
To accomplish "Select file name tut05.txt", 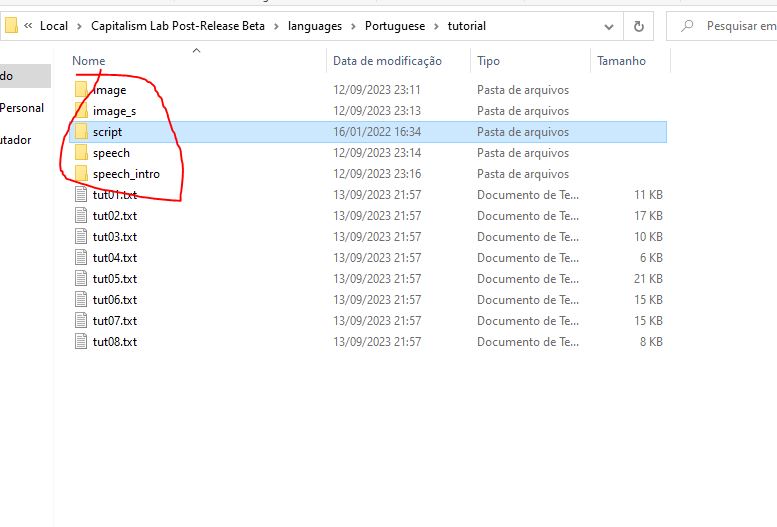I will click(x=115, y=279).
